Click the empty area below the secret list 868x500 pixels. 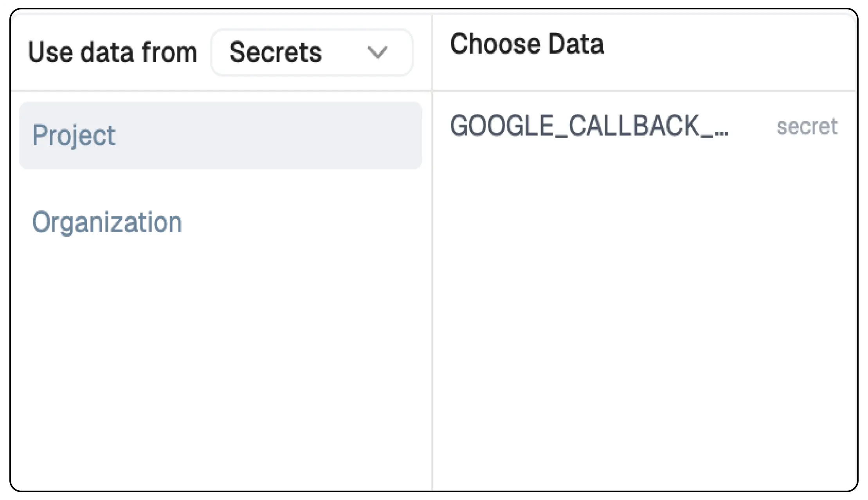(646, 313)
